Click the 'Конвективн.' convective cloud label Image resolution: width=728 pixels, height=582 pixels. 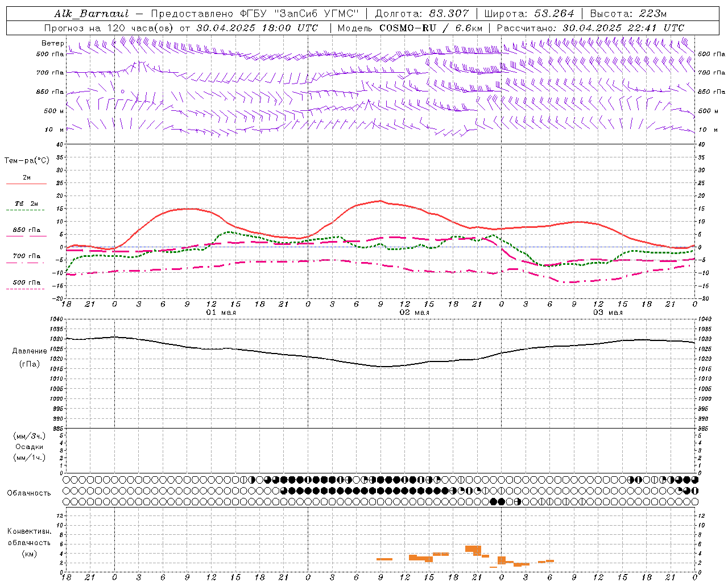pos(29,531)
